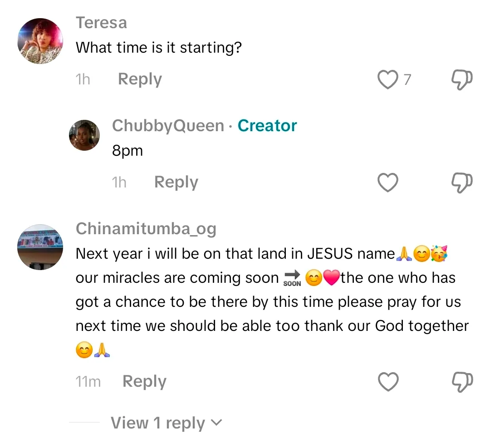Open ChubbyQueen username link
This screenshot has width=490, height=448.
[x=168, y=126]
